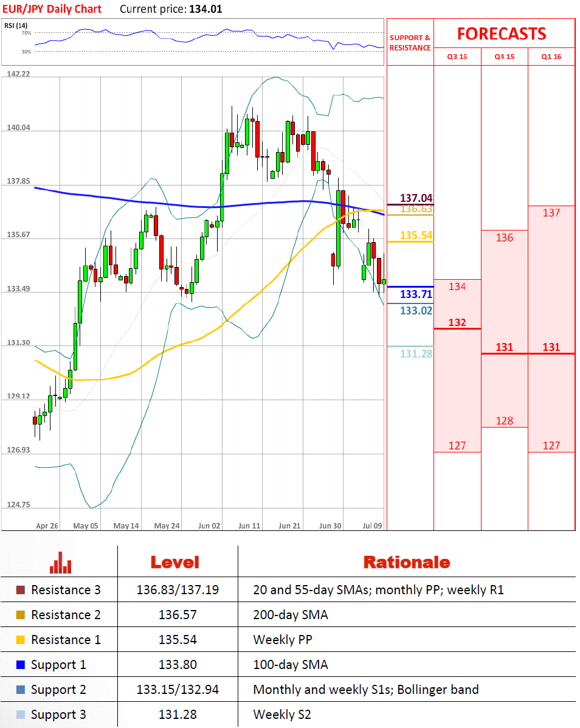Click the Q4 15 forecast value 136
Viewport: 580px width, 728px height.
coord(505,238)
